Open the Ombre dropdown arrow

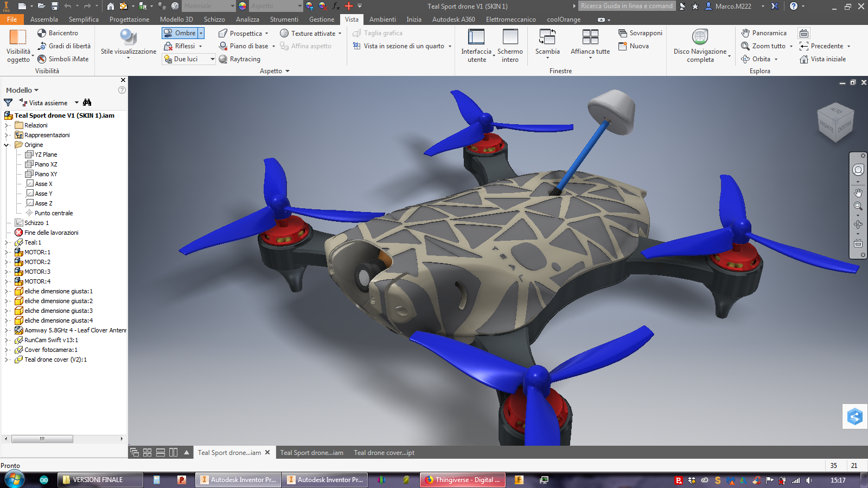201,33
